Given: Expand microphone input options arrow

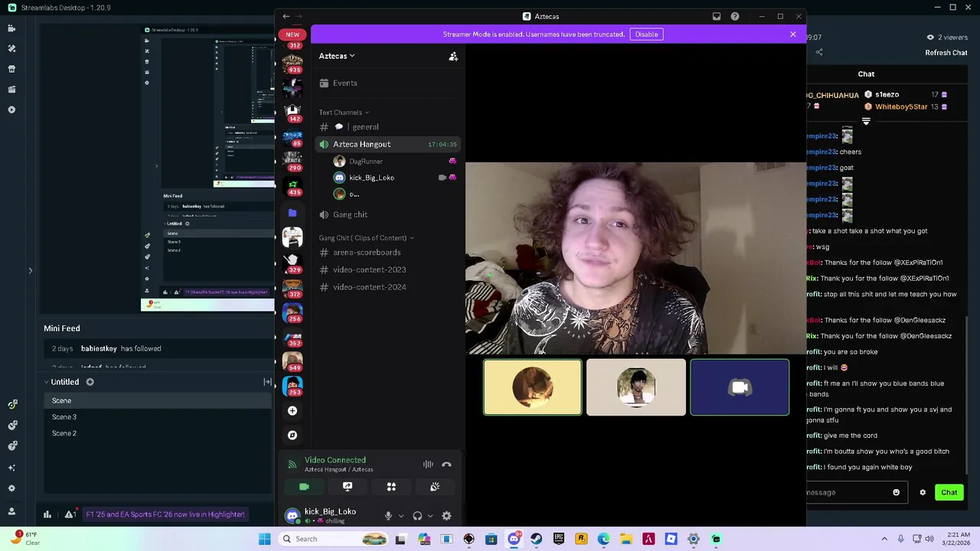Looking at the screenshot, I should tap(400, 517).
